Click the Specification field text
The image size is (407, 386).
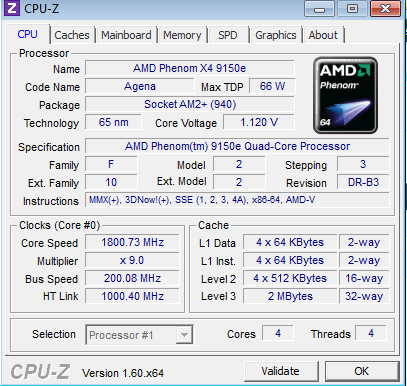(x=237, y=146)
